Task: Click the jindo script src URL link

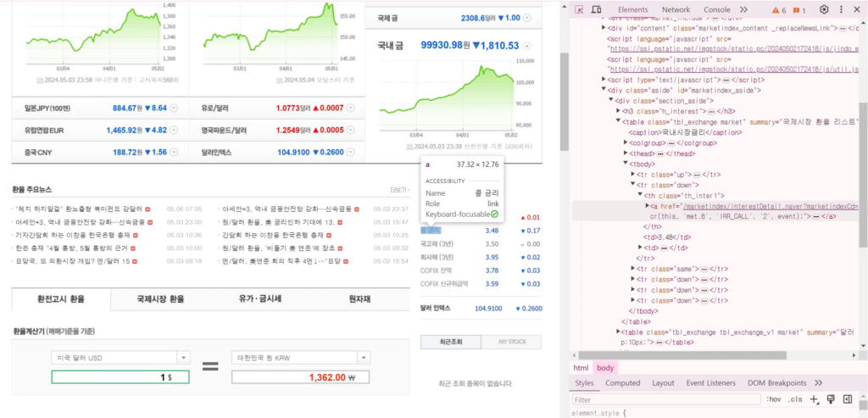Action: (733, 49)
